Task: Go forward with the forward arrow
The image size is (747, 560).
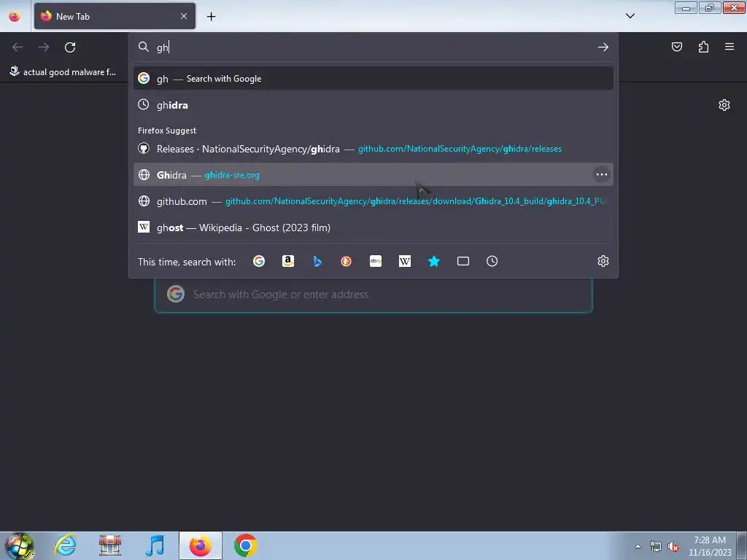Action: [44, 47]
